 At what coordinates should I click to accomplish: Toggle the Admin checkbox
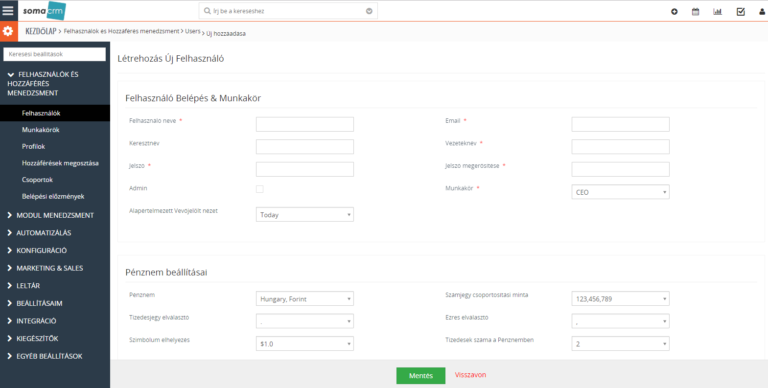[x=260, y=189]
